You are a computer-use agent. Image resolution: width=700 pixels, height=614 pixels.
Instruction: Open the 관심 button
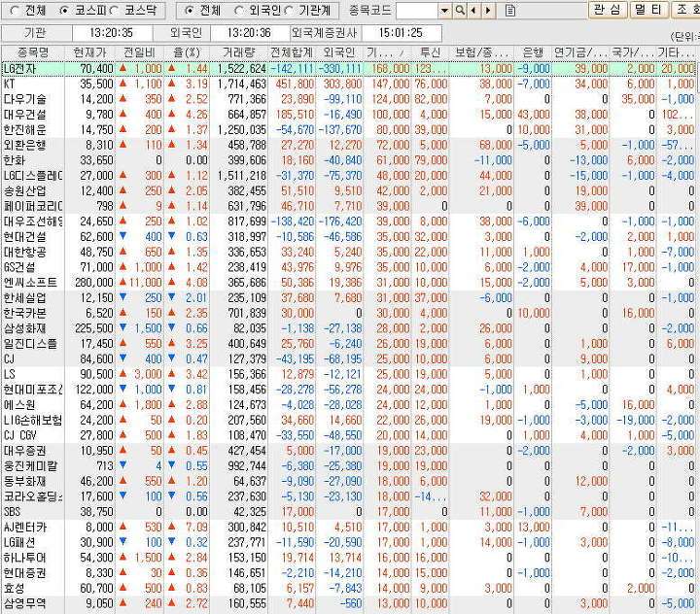608,10
